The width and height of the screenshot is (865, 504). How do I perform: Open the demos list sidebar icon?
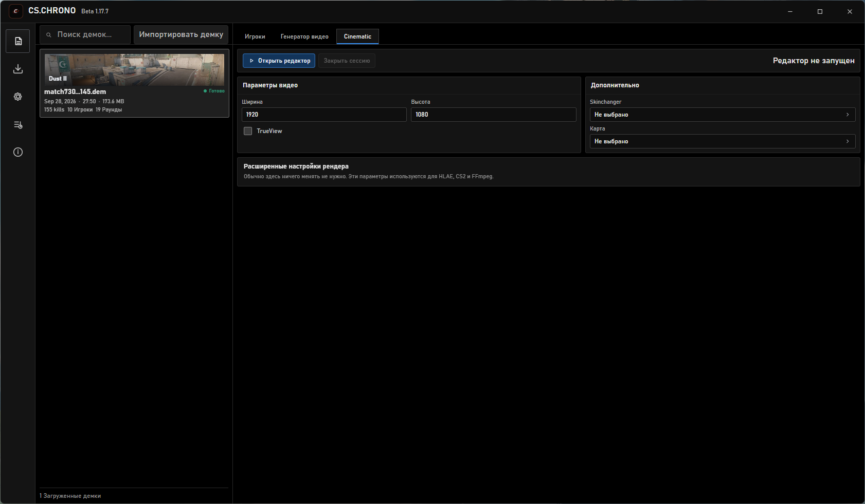pos(18,41)
